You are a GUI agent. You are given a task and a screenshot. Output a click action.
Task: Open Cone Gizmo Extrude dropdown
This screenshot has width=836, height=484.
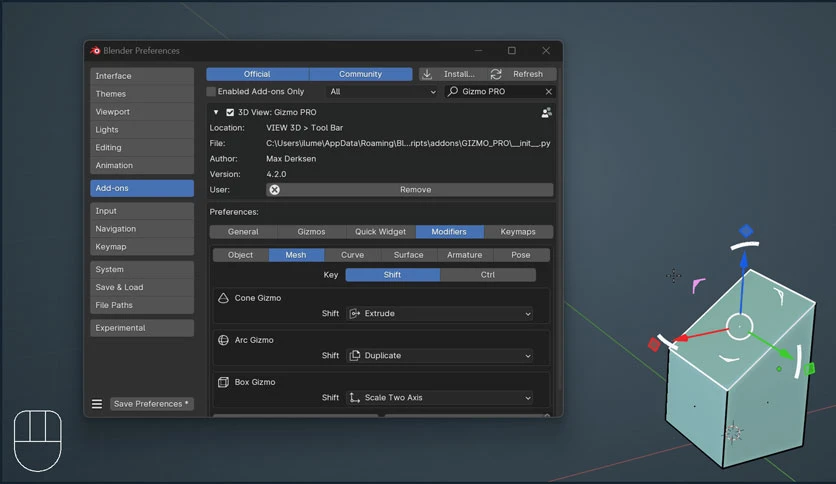coord(440,313)
